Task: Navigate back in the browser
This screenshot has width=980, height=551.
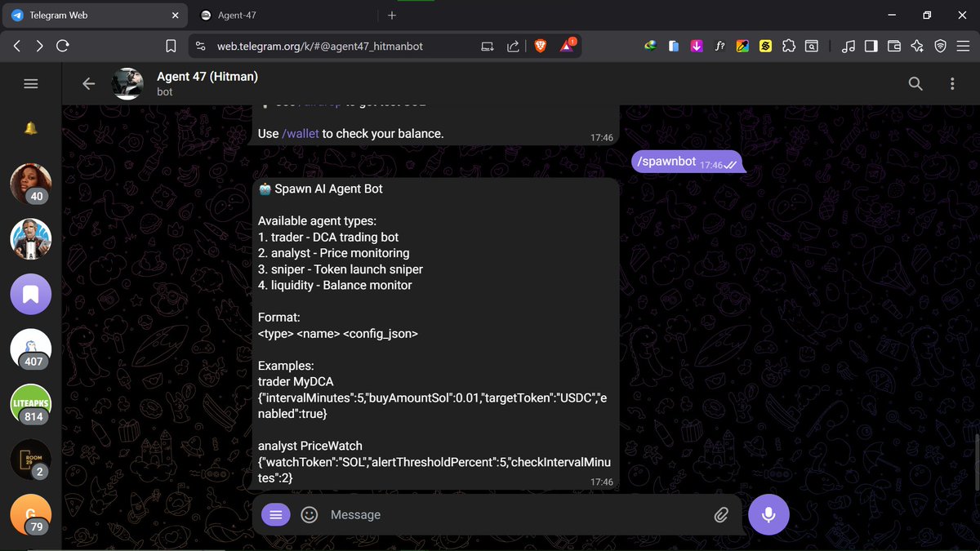Action: coord(17,47)
